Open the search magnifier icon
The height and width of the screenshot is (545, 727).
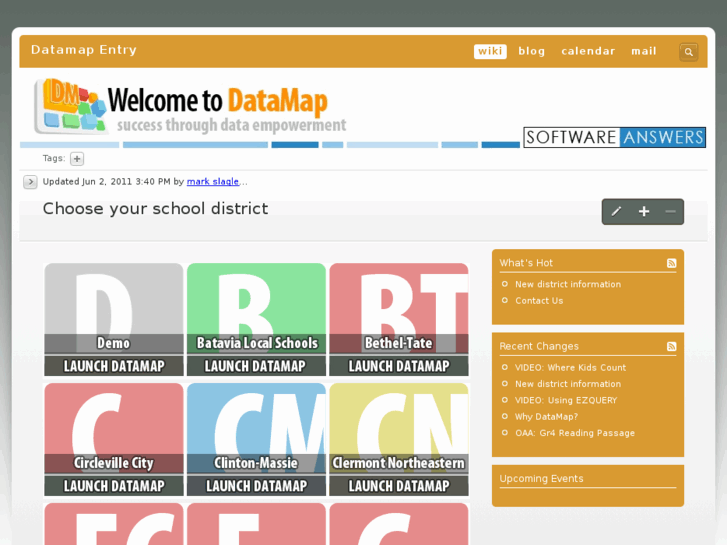click(x=689, y=52)
